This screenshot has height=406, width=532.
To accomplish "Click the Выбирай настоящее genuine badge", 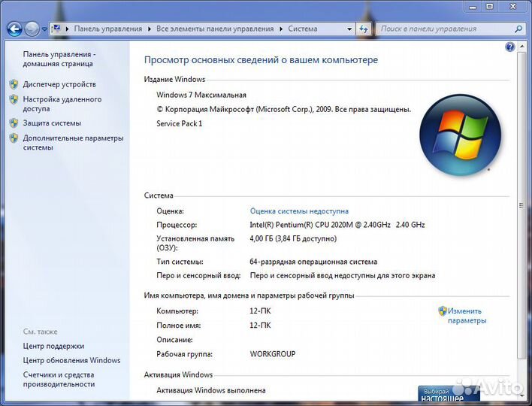I will point(449,393).
